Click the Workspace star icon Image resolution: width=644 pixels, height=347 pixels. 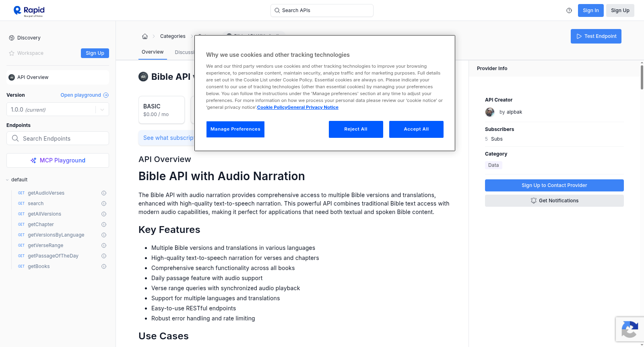[12, 53]
